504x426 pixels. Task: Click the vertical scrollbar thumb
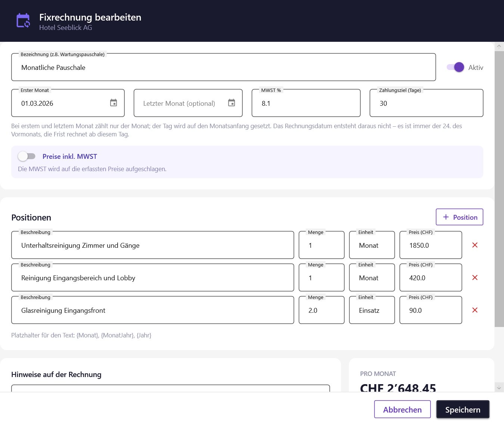click(x=499, y=189)
